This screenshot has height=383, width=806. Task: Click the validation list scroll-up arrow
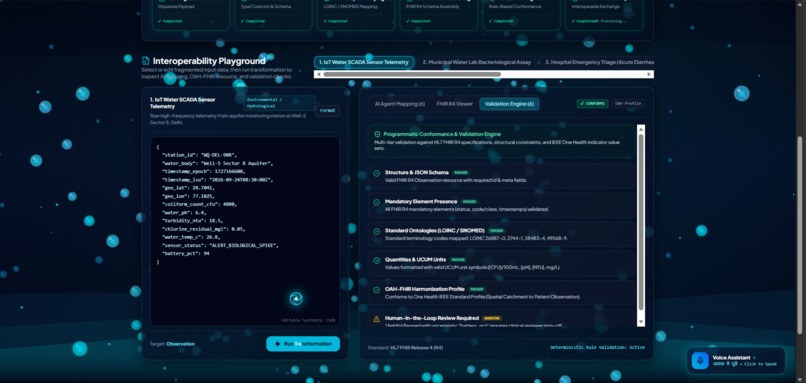[640, 129]
